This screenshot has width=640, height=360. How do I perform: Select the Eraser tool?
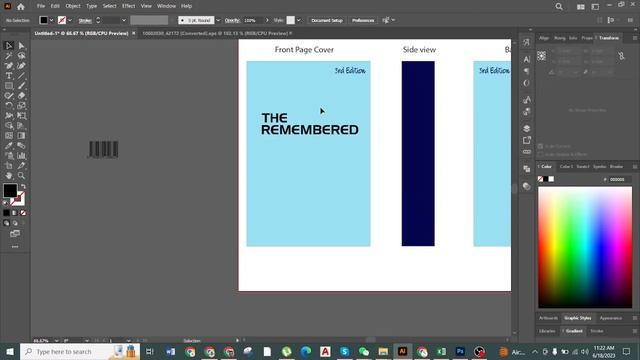tap(21, 96)
